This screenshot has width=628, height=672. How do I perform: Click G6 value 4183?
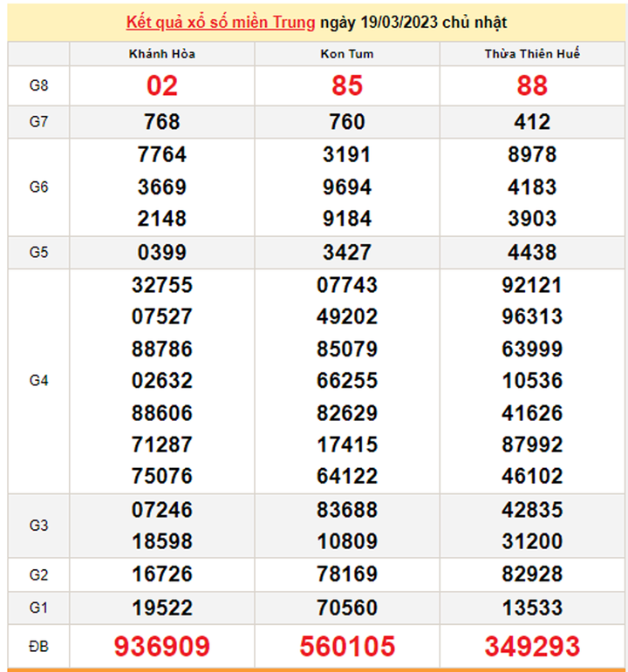pyautogui.click(x=532, y=187)
